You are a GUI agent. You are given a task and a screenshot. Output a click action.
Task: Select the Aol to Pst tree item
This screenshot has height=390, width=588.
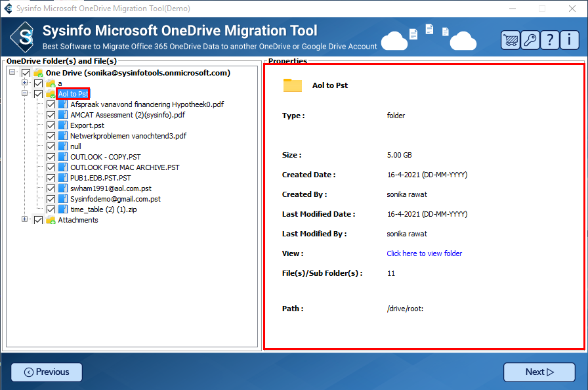click(x=73, y=94)
